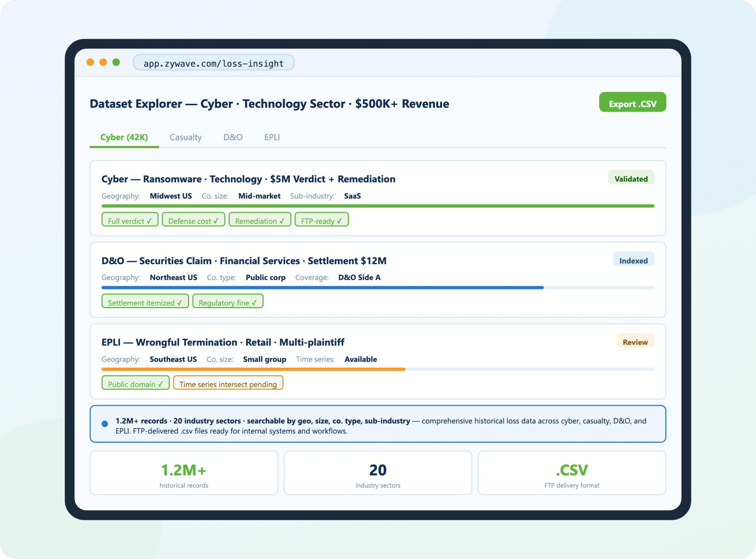Open the Cyber Ransomware record title
Image resolution: width=756 pixels, height=559 pixels.
(x=248, y=179)
